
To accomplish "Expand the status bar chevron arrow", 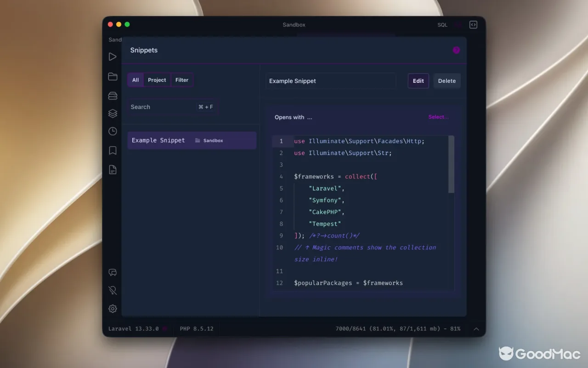I will (x=476, y=329).
